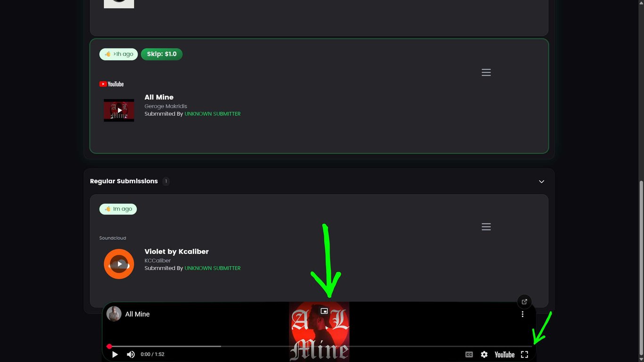Click the channel avatar beside All Mine

pyautogui.click(x=114, y=314)
